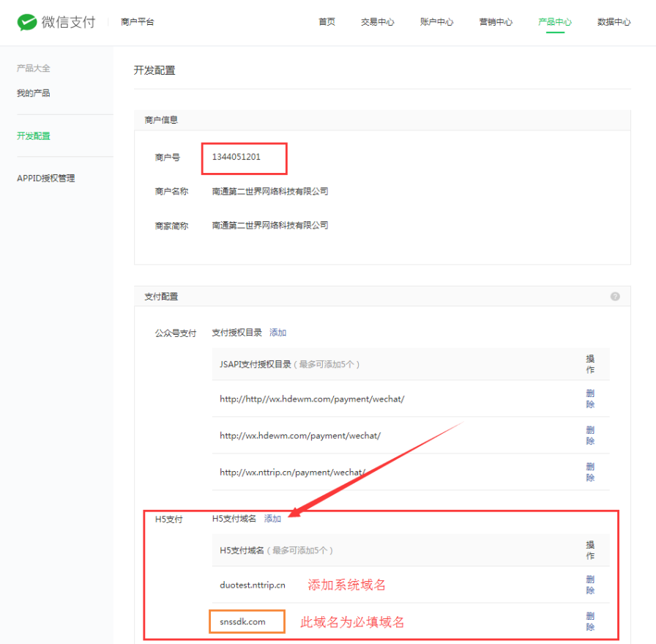Delete the http://http//wx.hdewm.com directory entry
656x644 pixels.
click(x=590, y=399)
